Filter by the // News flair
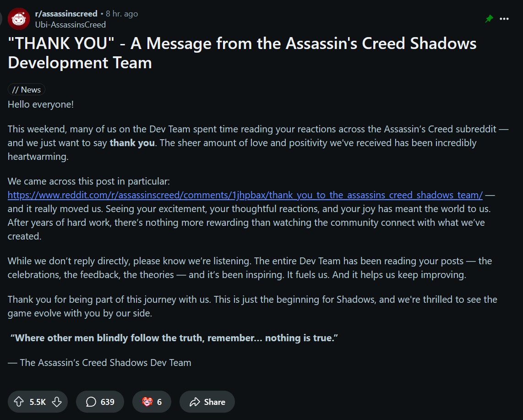This screenshot has height=420, width=523. click(27, 89)
